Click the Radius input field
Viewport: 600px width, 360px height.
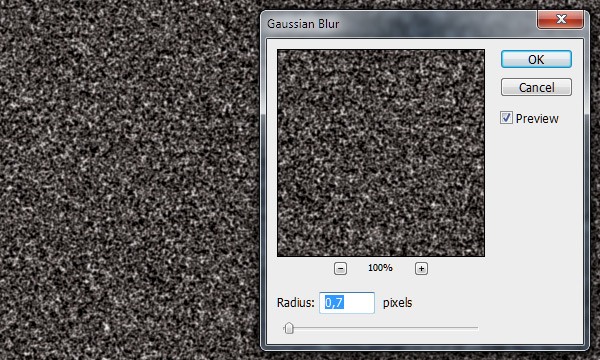(347, 303)
